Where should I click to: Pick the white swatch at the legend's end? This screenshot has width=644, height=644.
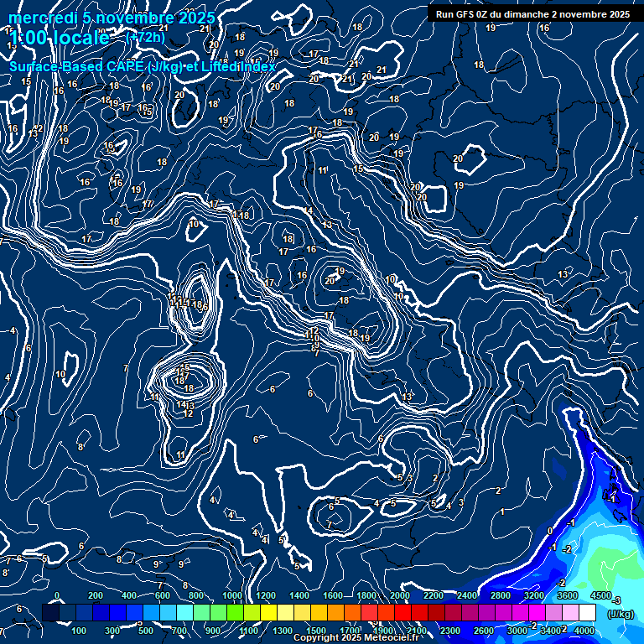tap(587, 612)
